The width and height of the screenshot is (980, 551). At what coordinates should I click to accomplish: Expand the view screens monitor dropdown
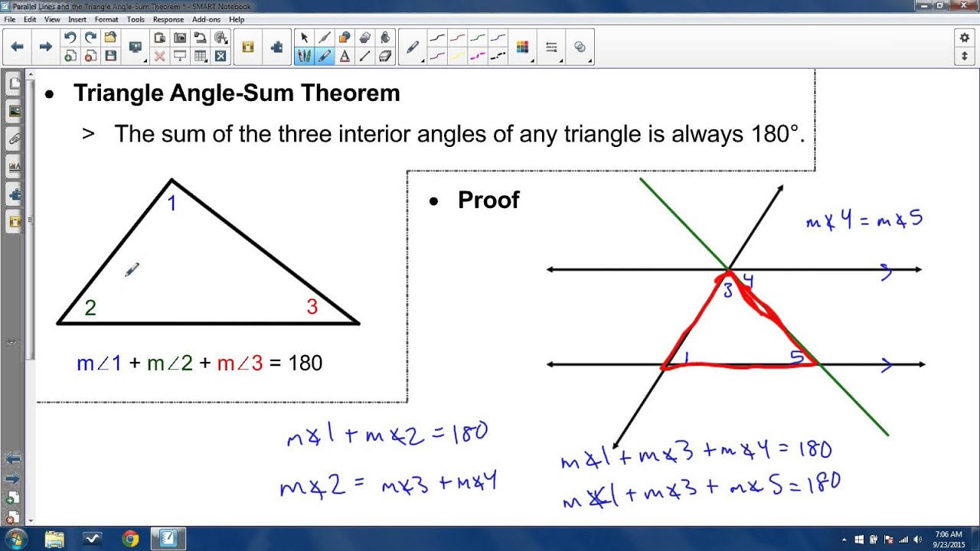[x=136, y=47]
